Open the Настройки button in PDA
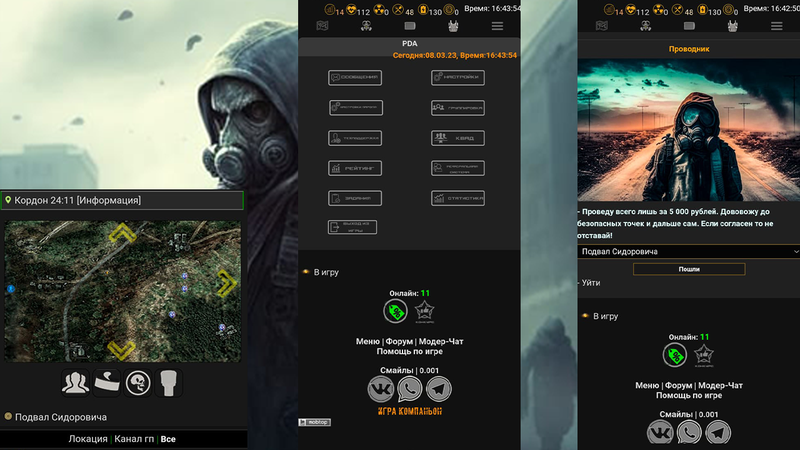This screenshot has height=450, width=800. [458, 78]
